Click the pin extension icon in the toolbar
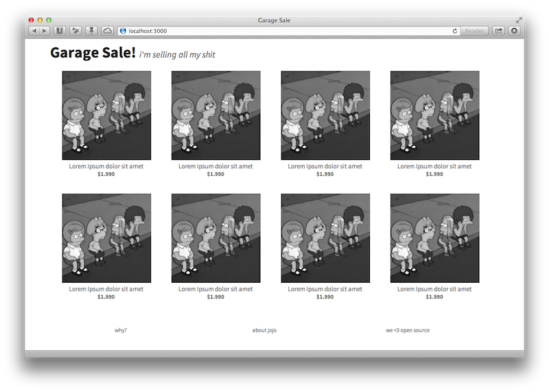 point(91,31)
